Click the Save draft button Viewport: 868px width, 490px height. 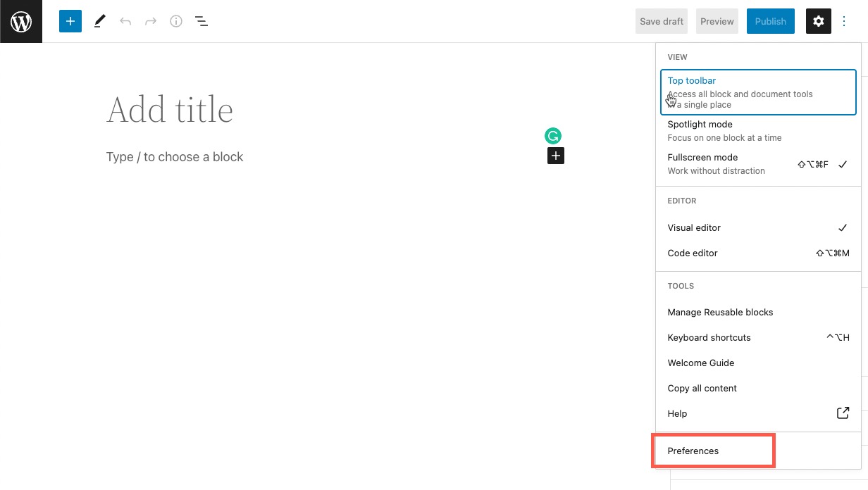pyautogui.click(x=662, y=21)
